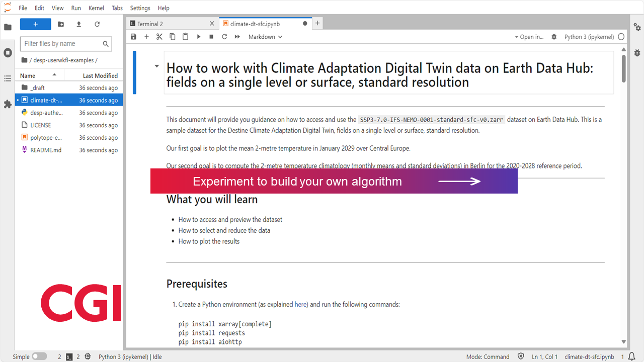Select the LICENSE file

click(x=69, y=125)
